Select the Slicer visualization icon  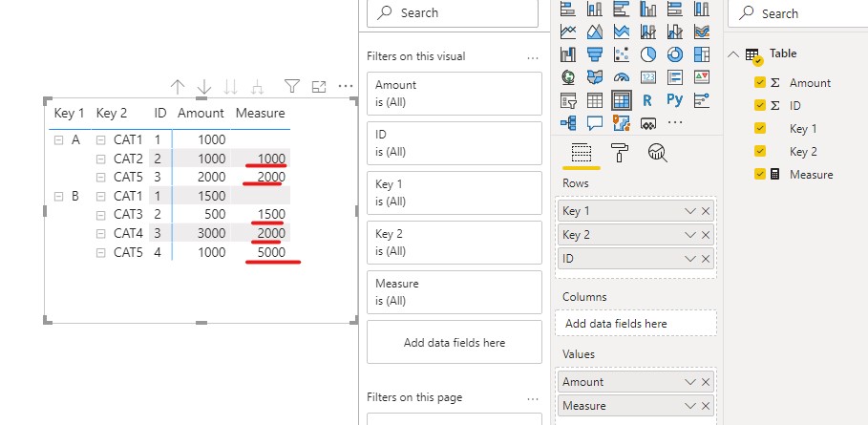pos(568,100)
